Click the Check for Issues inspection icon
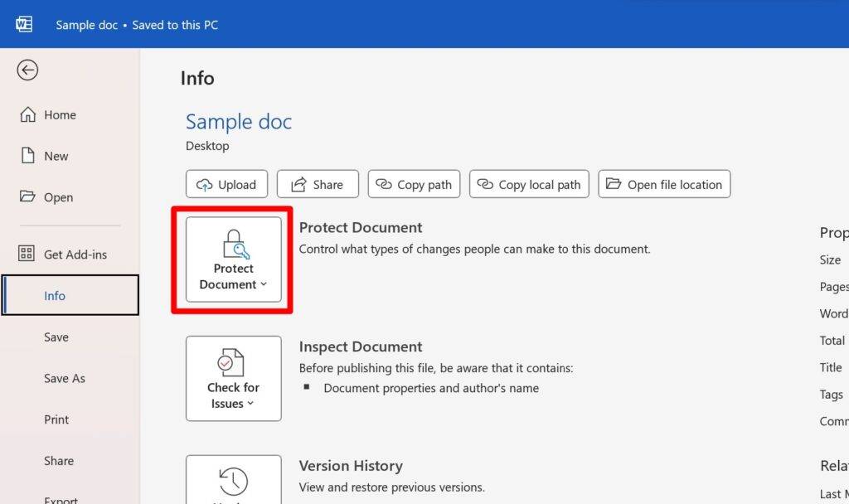This screenshot has height=504, width=849. click(x=233, y=362)
